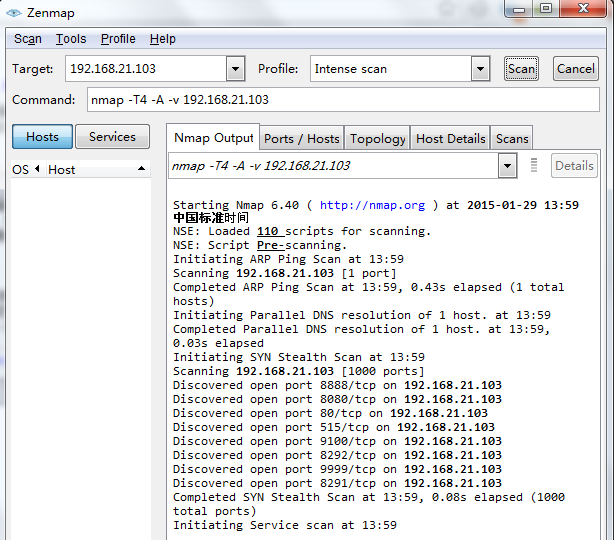
Task: Click 'Initiating ARP Ping Scan' line
Action: click(288, 260)
